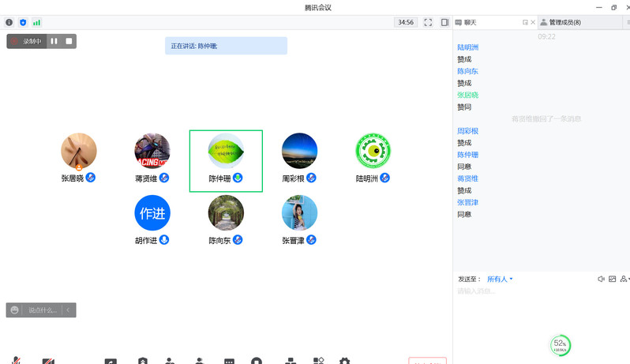The height and width of the screenshot is (364, 630).
Task: Click the chat sound notification icon
Action: click(601, 279)
